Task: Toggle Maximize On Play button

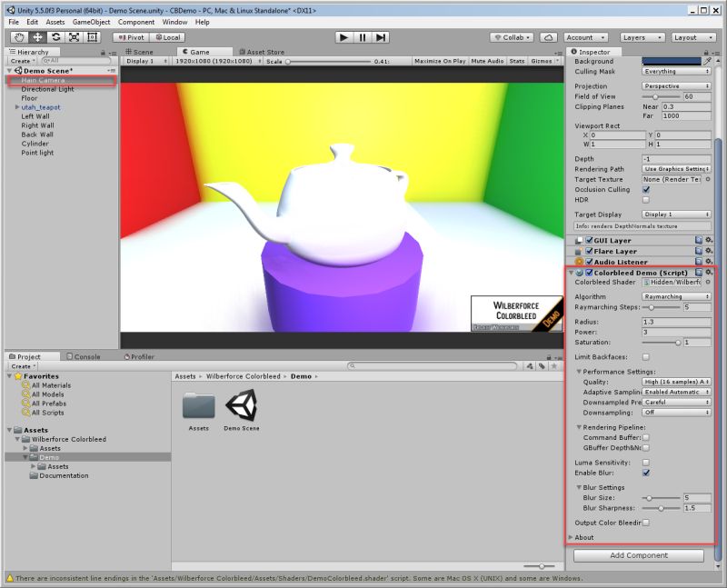Action: click(440, 61)
